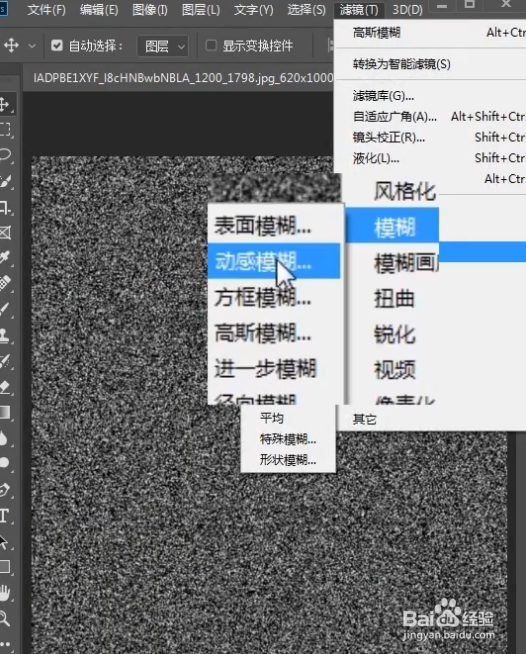This screenshot has width=526, height=654.
Task: Select the Move tool in the toolbox
Action: [5, 104]
